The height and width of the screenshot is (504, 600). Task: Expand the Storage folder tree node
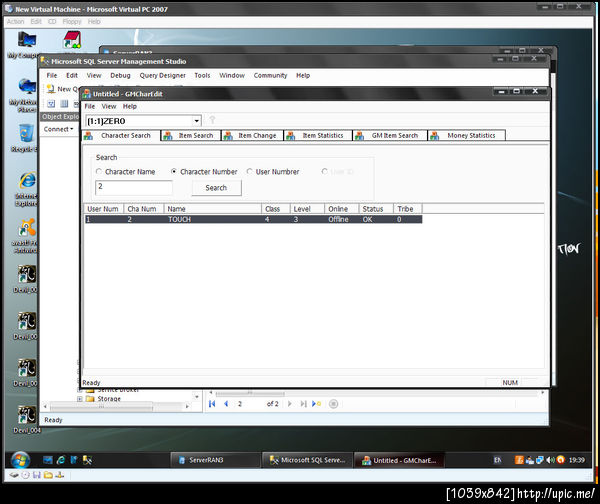(80, 399)
